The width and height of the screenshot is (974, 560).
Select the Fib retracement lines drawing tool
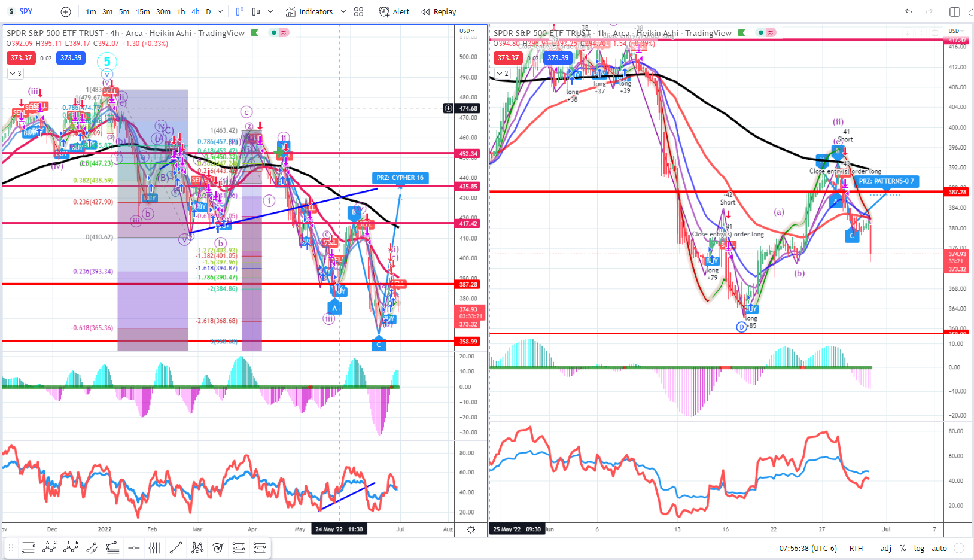[28, 547]
